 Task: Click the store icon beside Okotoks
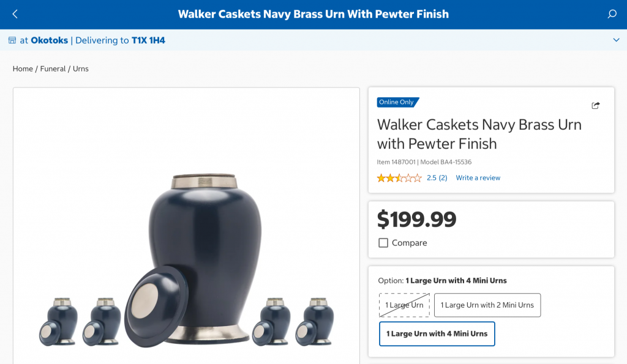tap(12, 40)
